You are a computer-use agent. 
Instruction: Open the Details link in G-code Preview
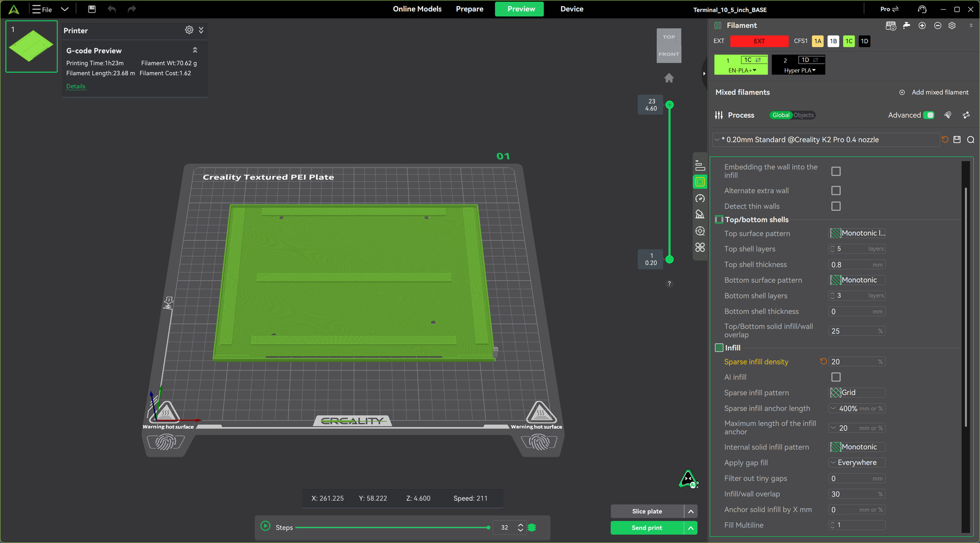click(76, 86)
